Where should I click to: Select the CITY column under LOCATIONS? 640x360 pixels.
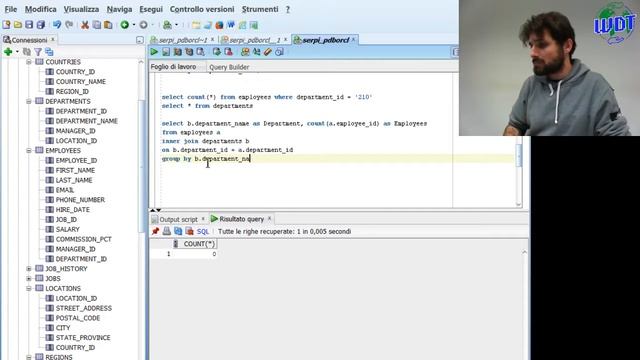click(63, 328)
